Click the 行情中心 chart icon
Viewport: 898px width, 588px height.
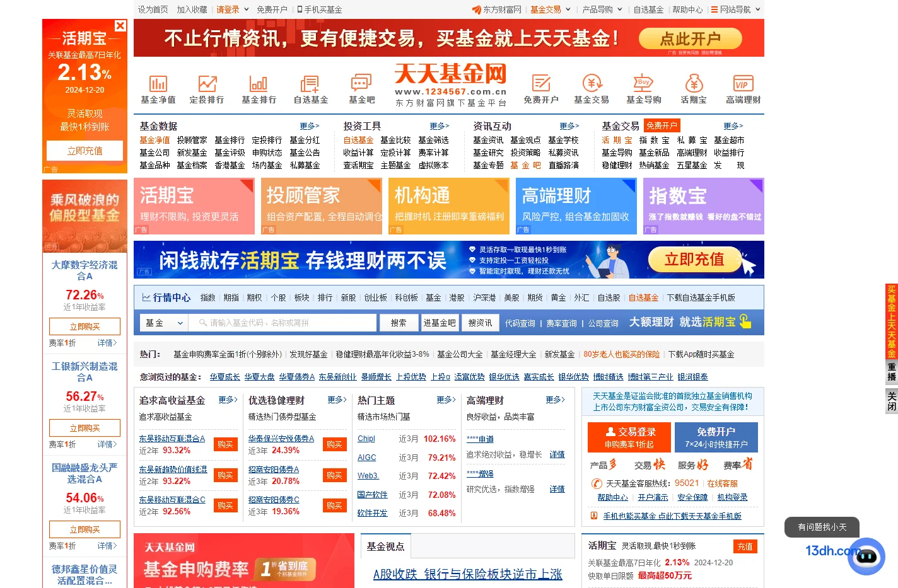pos(146,297)
